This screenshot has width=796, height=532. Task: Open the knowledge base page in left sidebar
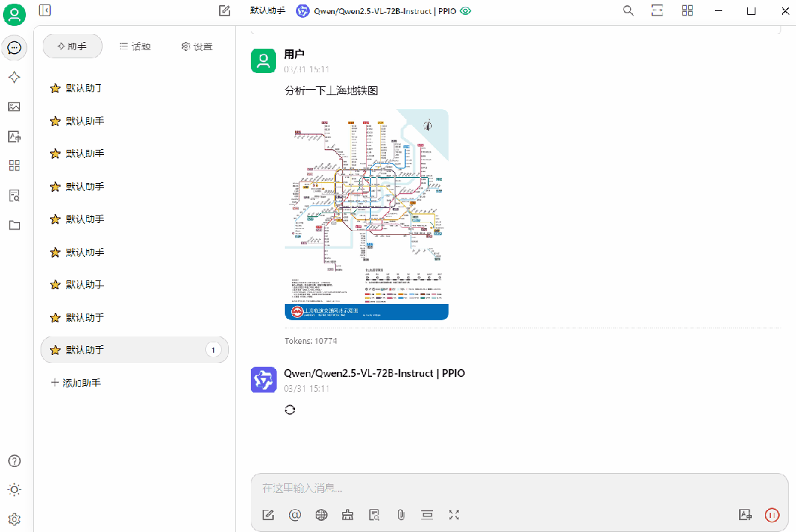(x=14, y=196)
